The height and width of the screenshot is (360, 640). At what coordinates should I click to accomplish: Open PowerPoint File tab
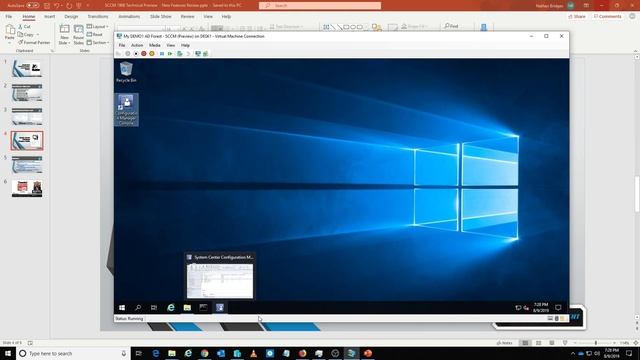point(9,16)
